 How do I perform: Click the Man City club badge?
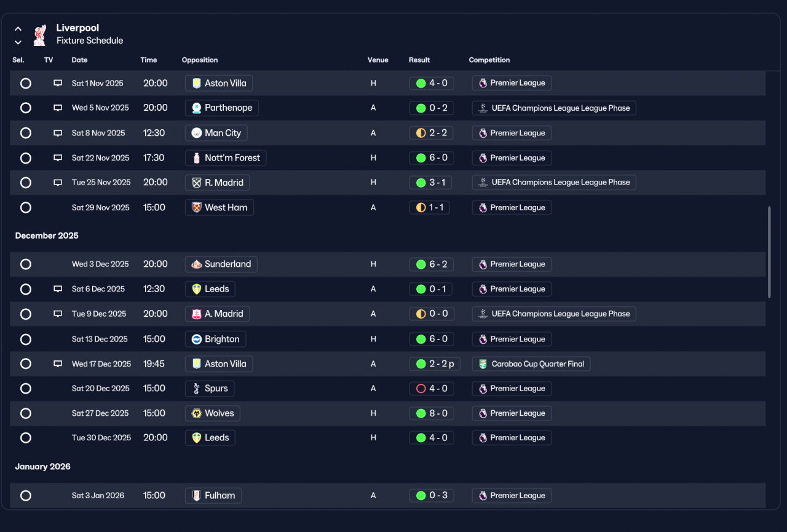[x=197, y=133]
